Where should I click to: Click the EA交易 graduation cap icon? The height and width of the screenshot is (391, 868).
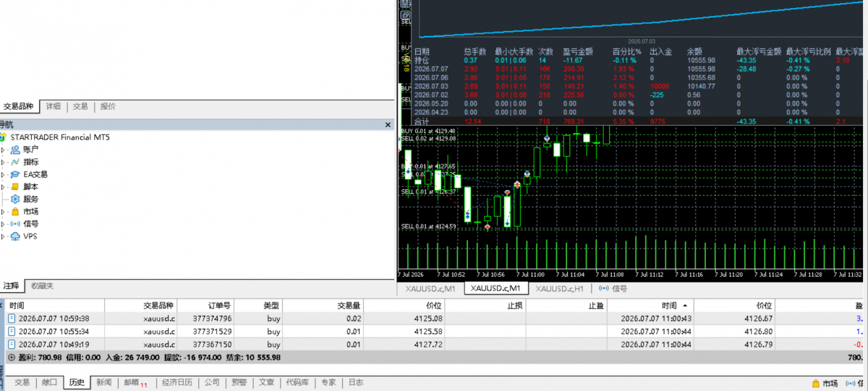15,174
